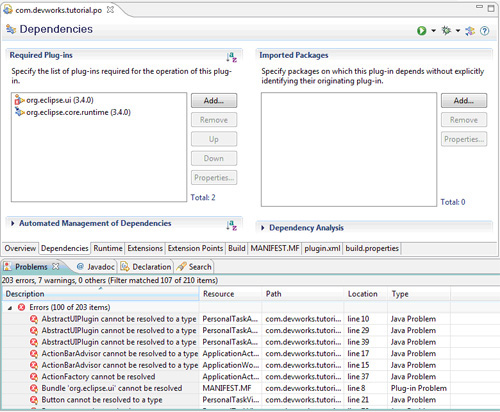Click Remove under Imported Packages
The width and height of the screenshot is (500, 412).
point(464,120)
